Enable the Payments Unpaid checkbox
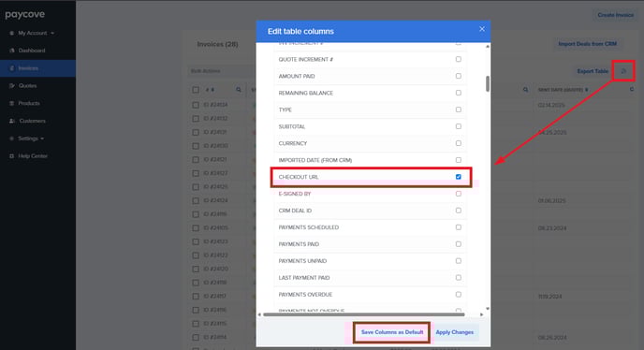Image resolution: width=644 pixels, height=350 pixels. pos(459,261)
